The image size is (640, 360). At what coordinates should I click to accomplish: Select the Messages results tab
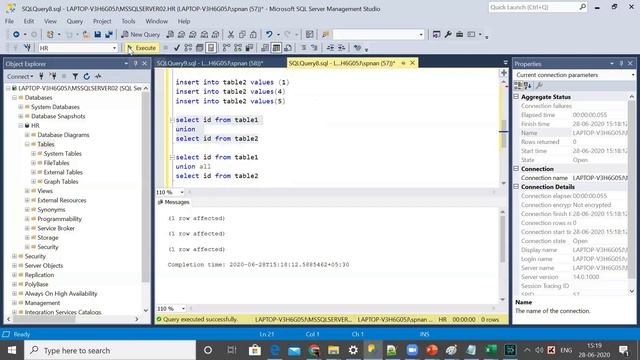pos(174,202)
